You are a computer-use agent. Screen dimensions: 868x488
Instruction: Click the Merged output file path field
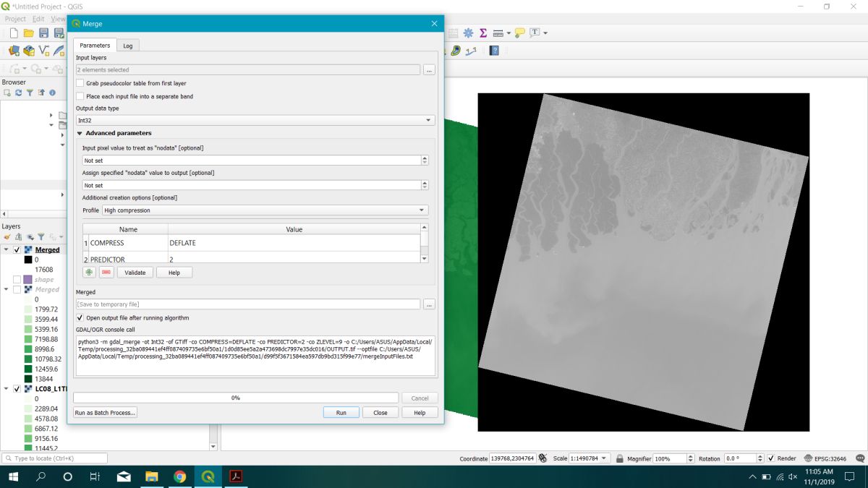248,304
